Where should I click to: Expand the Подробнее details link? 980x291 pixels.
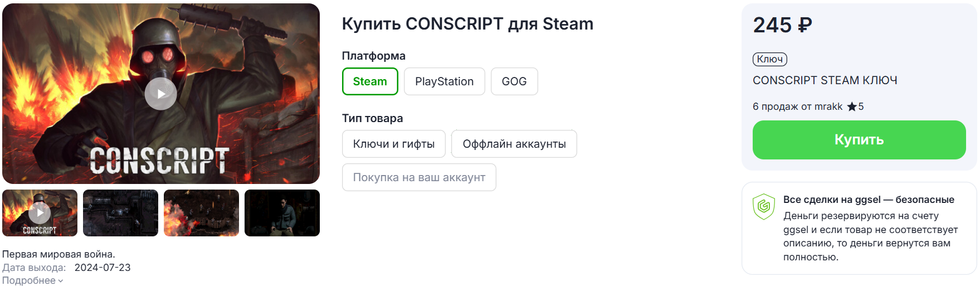point(29,280)
